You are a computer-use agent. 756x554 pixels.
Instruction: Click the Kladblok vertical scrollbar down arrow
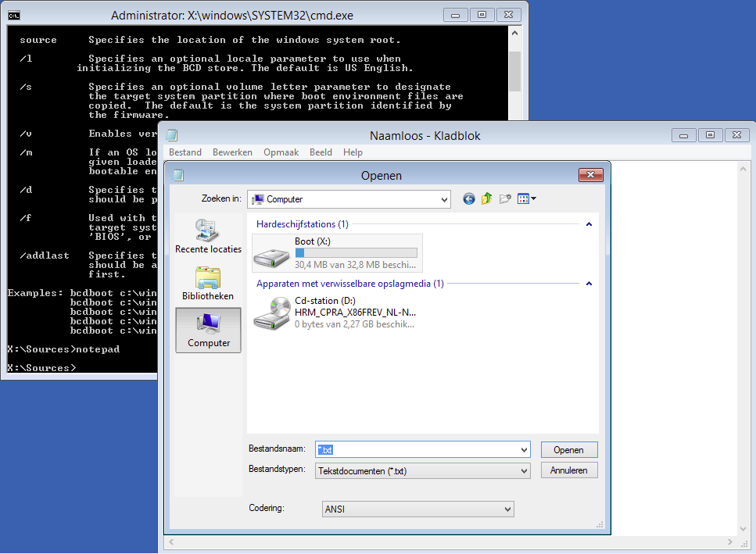pos(743,529)
